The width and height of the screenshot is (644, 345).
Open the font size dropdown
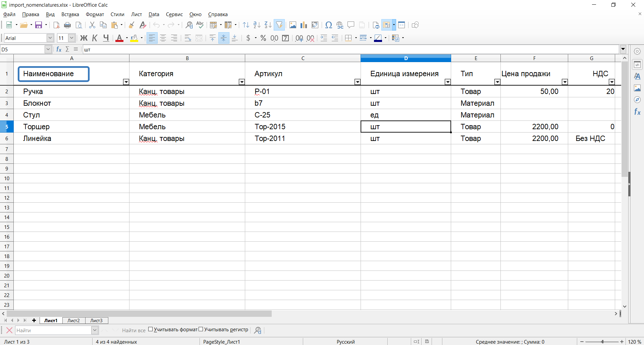(x=71, y=38)
